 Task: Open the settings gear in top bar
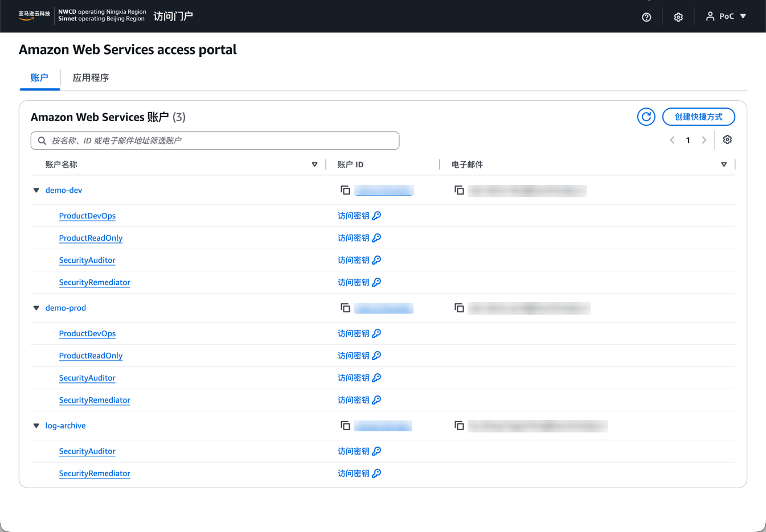click(x=678, y=17)
